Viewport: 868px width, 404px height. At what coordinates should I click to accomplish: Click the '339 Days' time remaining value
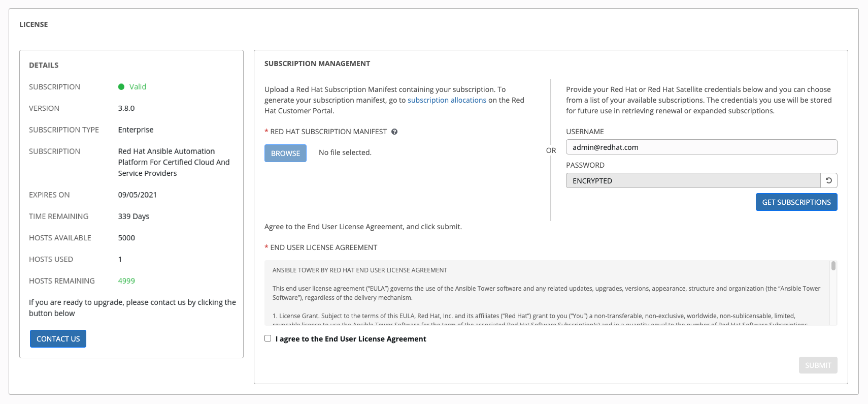tap(133, 216)
